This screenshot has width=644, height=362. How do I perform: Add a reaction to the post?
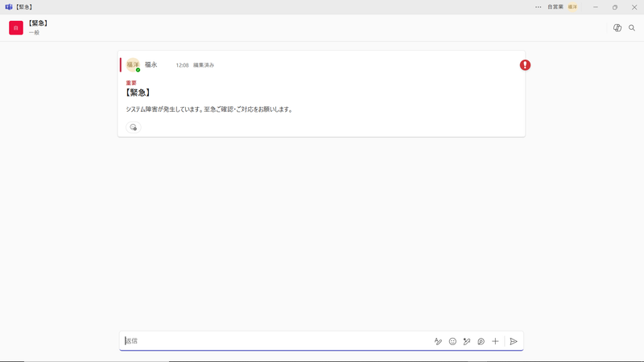[x=133, y=127]
